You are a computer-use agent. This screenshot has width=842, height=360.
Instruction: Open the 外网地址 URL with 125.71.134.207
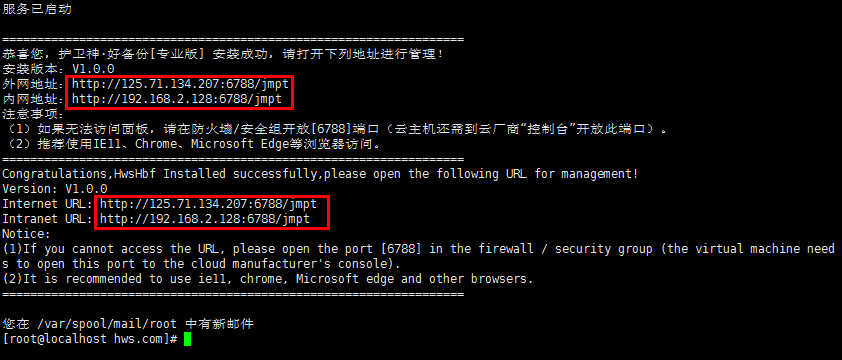(180, 84)
